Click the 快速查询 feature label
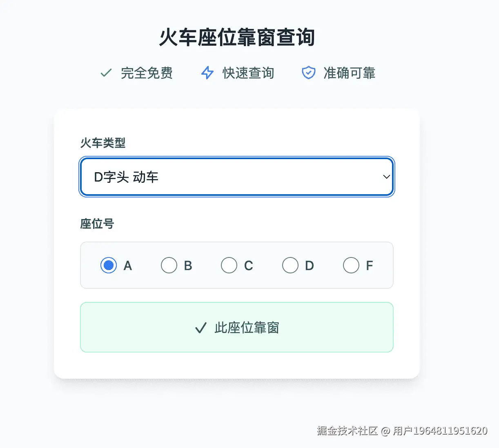This screenshot has width=499, height=448. 248,73
